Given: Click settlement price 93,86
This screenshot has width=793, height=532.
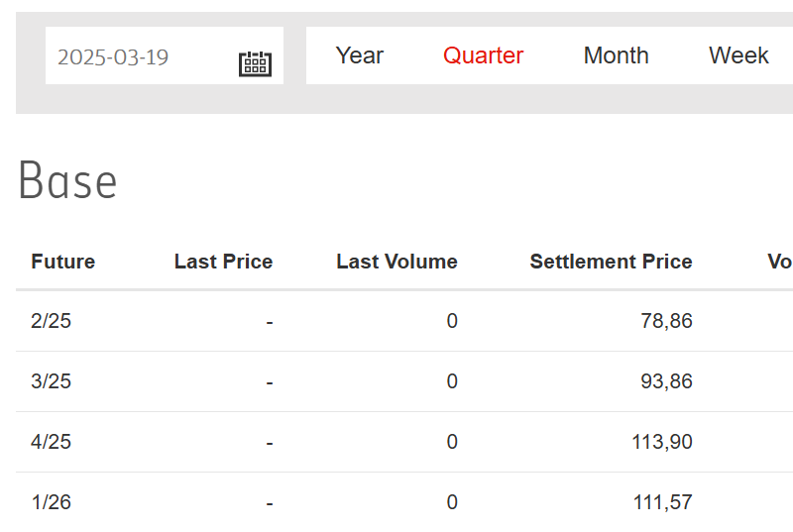Looking at the screenshot, I should [666, 381].
